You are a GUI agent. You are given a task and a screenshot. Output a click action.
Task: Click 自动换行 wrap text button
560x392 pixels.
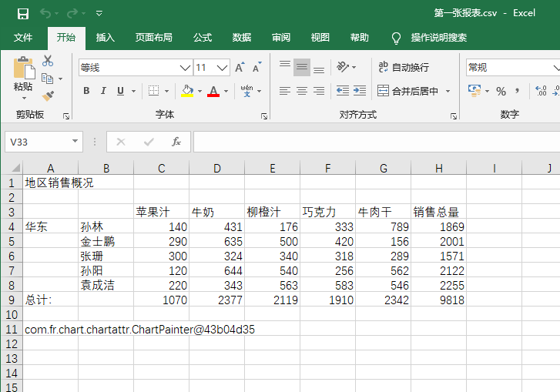tap(404, 67)
